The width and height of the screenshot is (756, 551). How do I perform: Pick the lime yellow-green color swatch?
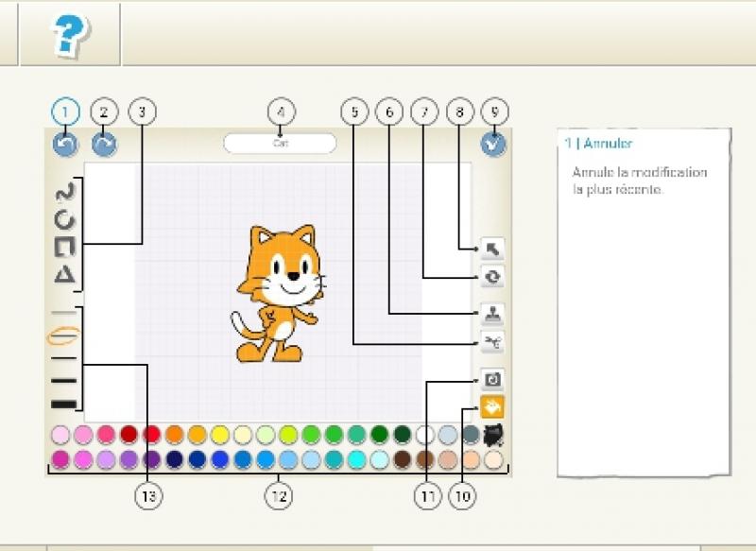pyautogui.click(x=288, y=435)
